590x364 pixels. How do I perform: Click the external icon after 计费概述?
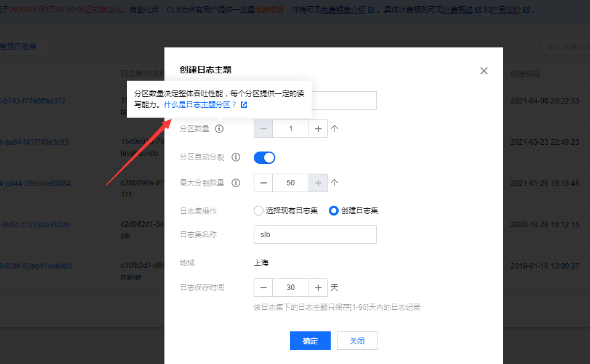click(x=479, y=10)
